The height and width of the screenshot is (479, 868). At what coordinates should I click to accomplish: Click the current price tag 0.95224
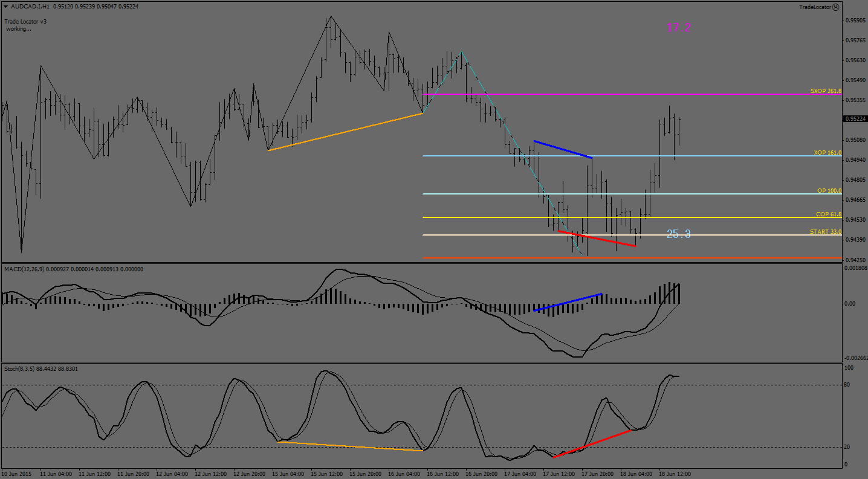point(855,119)
